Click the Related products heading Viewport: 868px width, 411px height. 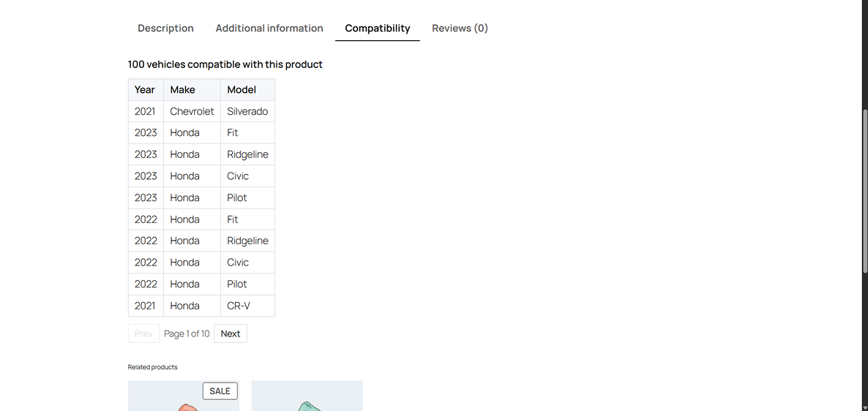[x=152, y=366]
